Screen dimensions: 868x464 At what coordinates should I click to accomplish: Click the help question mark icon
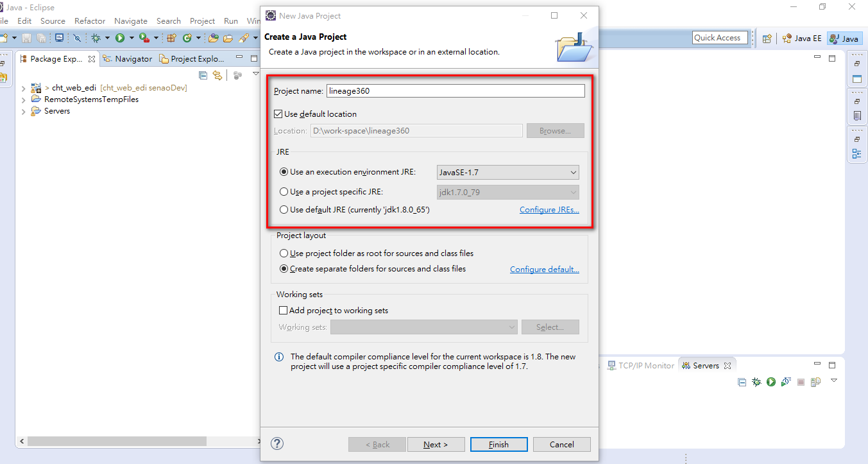pos(277,443)
